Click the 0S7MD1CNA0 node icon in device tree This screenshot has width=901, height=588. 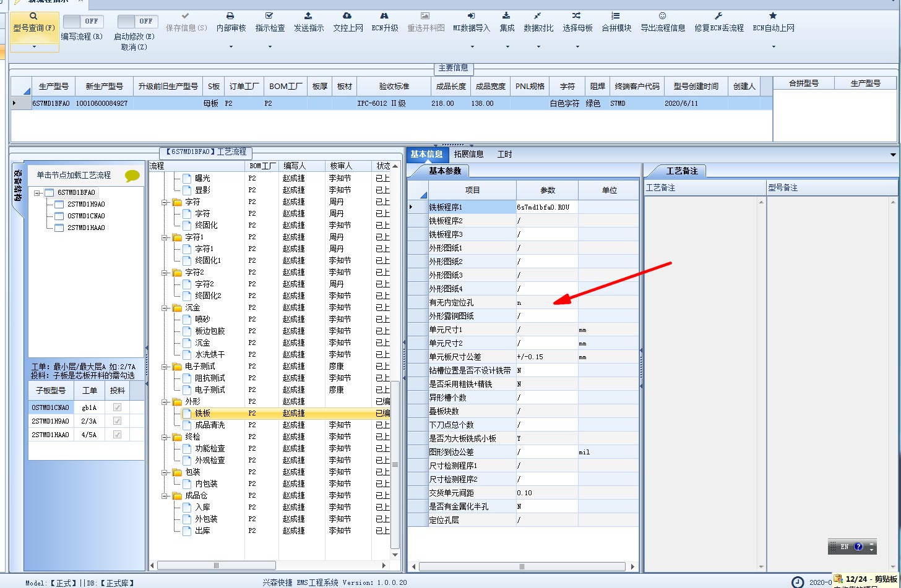tap(59, 216)
